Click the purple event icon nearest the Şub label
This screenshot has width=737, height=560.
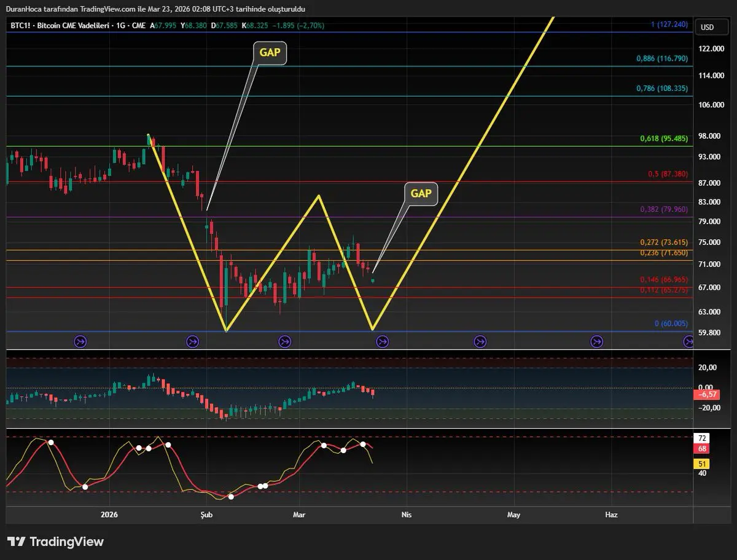[x=192, y=341]
